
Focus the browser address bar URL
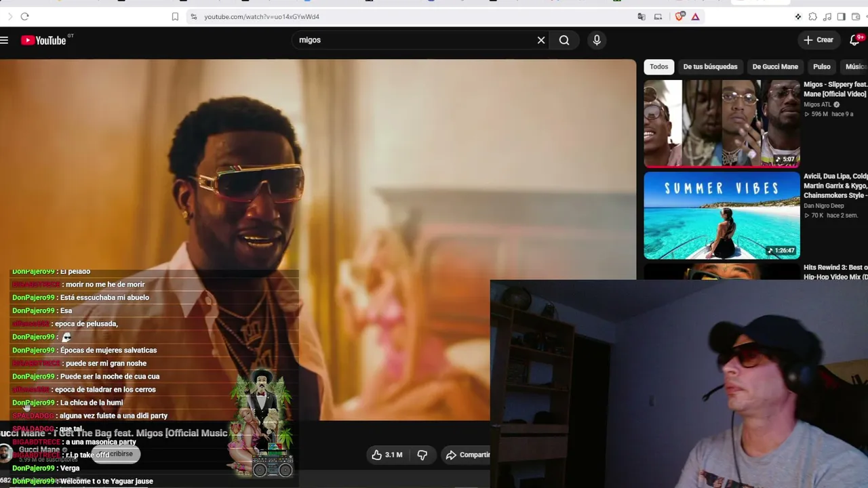pos(262,16)
